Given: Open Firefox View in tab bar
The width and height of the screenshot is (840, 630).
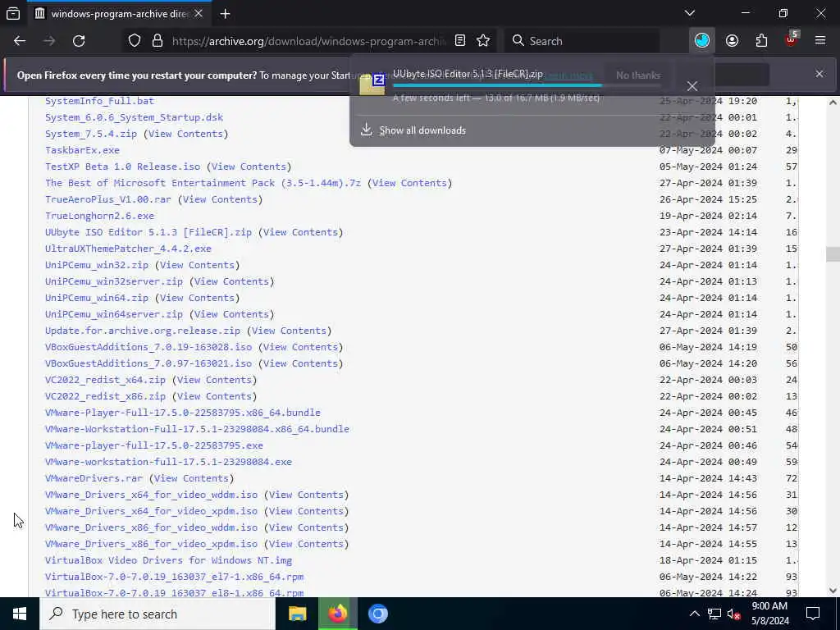Looking at the screenshot, I should pos(13,13).
